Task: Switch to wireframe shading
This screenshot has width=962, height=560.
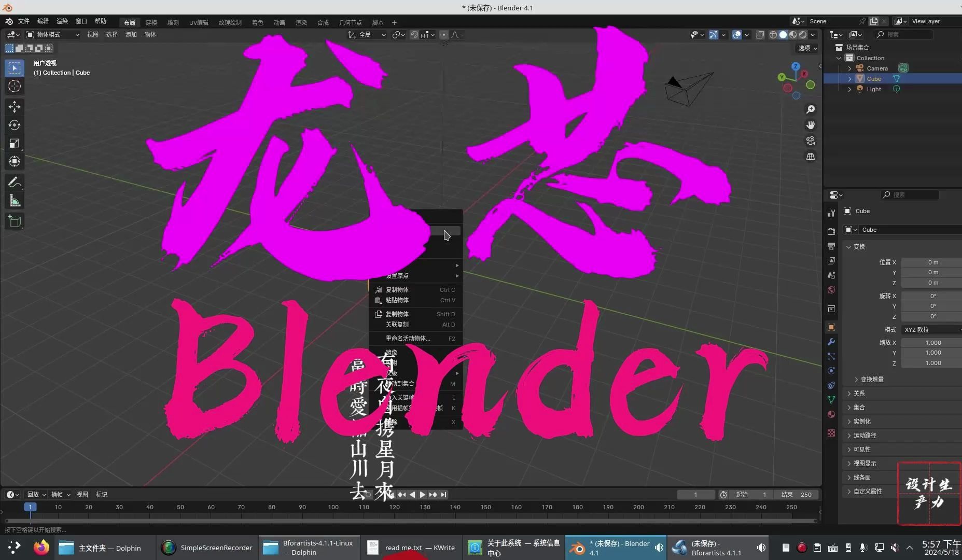Action: point(773,35)
